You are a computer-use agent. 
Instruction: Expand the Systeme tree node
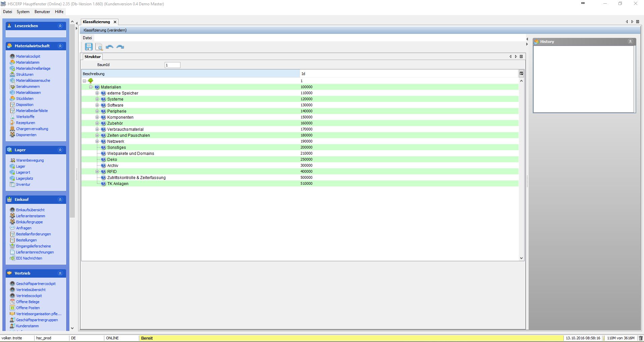click(97, 99)
